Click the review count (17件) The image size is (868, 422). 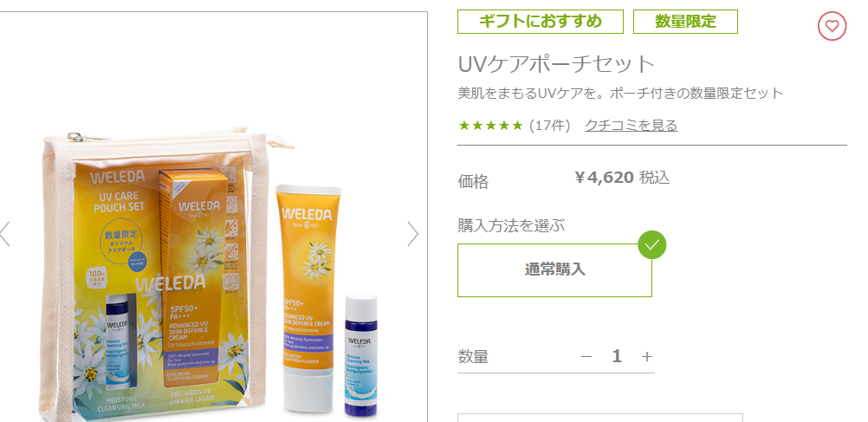pyautogui.click(x=550, y=126)
